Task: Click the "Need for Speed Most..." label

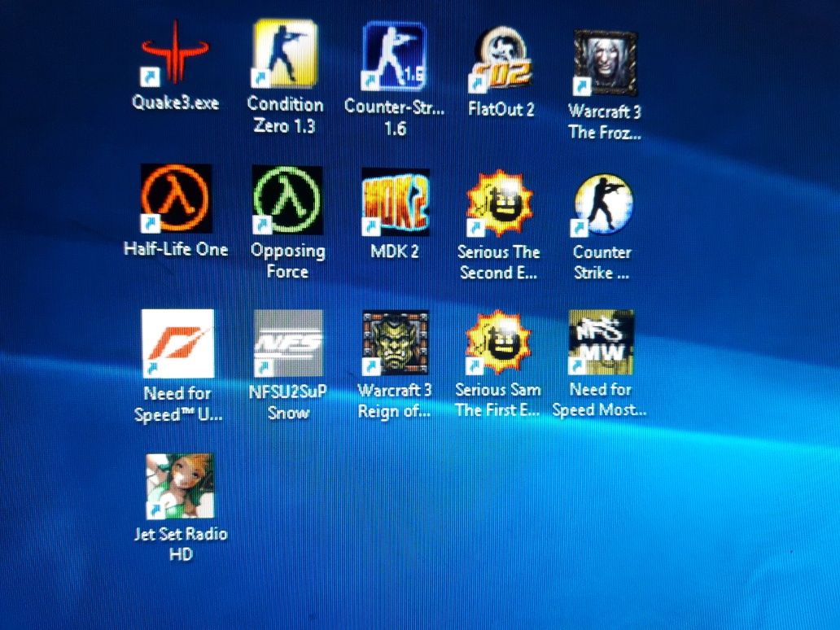Action: pyautogui.click(x=600, y=399)
